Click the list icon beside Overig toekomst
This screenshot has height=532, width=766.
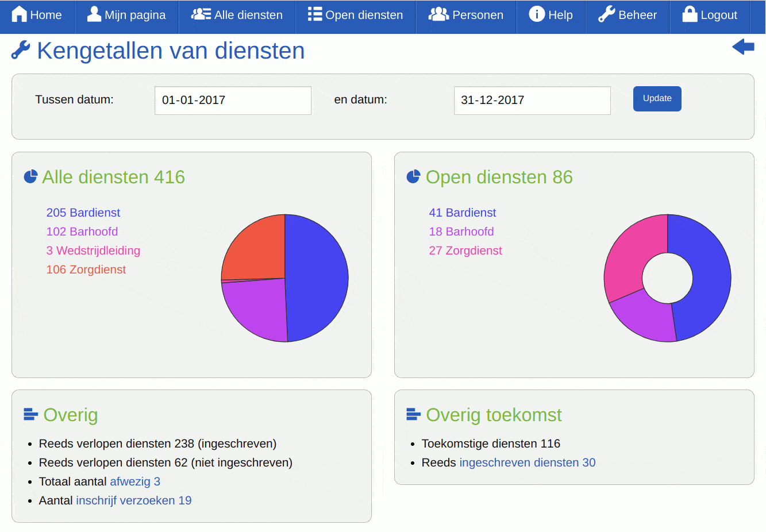point(412,414)
